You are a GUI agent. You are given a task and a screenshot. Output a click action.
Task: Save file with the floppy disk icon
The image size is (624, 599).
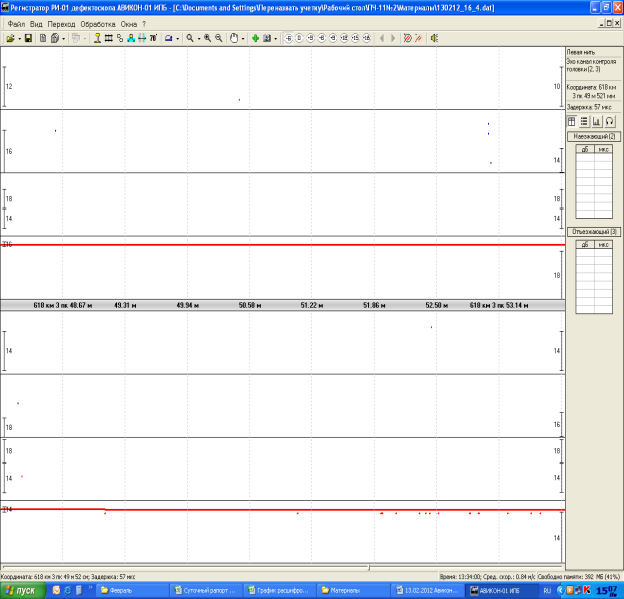pyautogui.click(x=29, y=38)
